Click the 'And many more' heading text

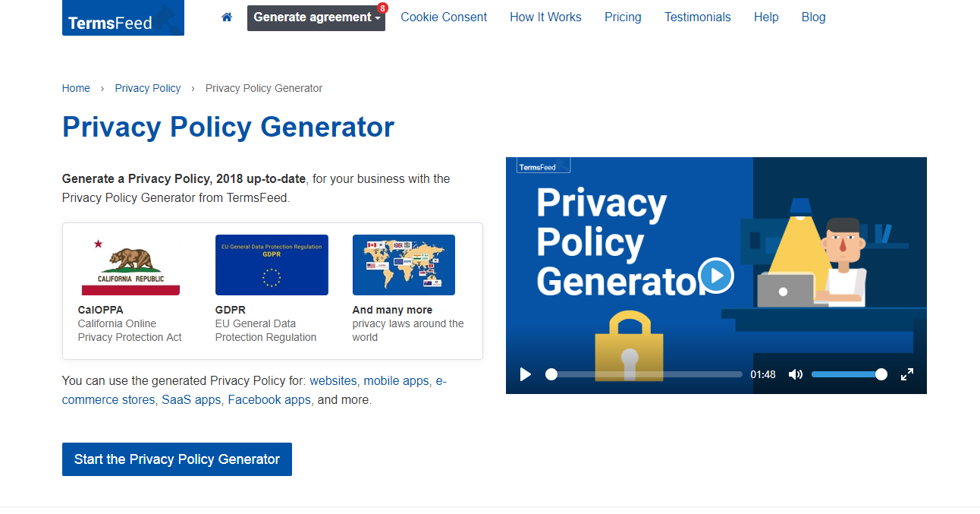(392, 310)
